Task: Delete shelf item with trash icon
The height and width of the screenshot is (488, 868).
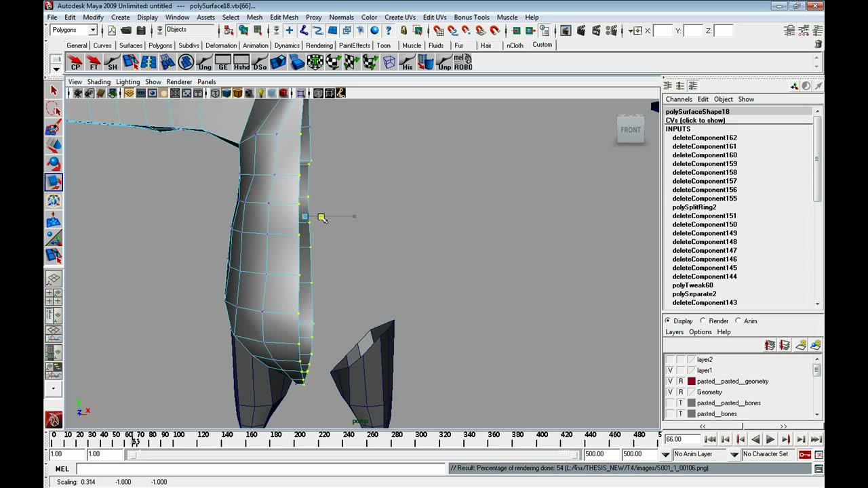Action: click(818, 45)
